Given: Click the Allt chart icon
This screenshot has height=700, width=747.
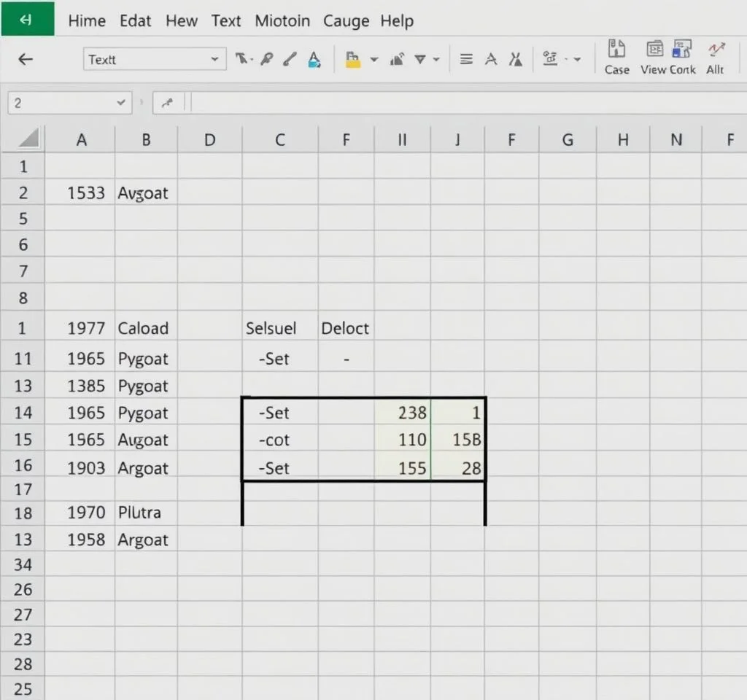Looking at the screenshot, I should 715,51.
